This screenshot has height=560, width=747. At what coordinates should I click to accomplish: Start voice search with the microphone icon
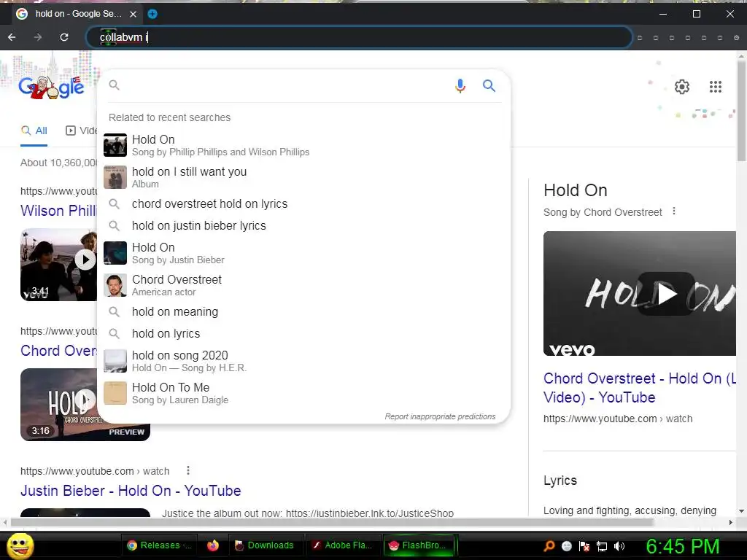click(x=460, y=86)
